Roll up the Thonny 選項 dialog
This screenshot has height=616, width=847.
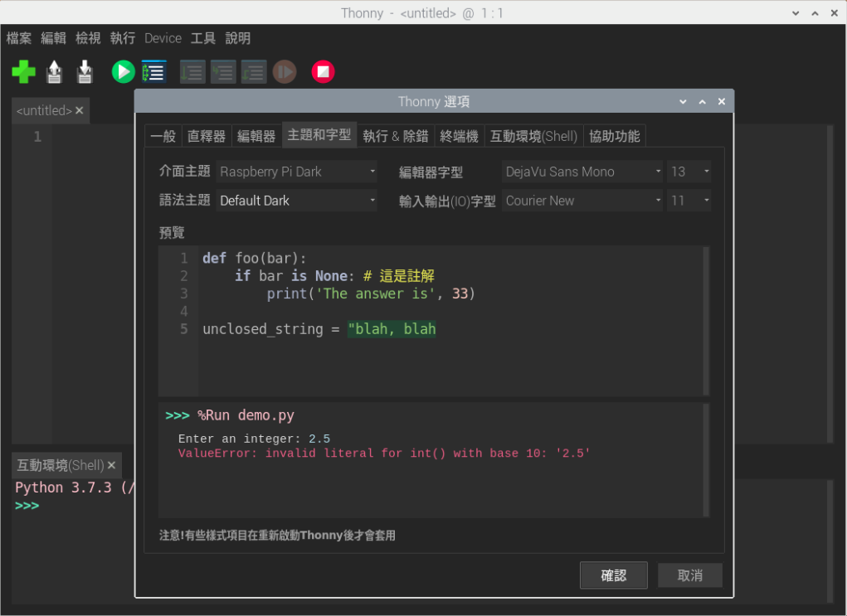tap(683, 101)
